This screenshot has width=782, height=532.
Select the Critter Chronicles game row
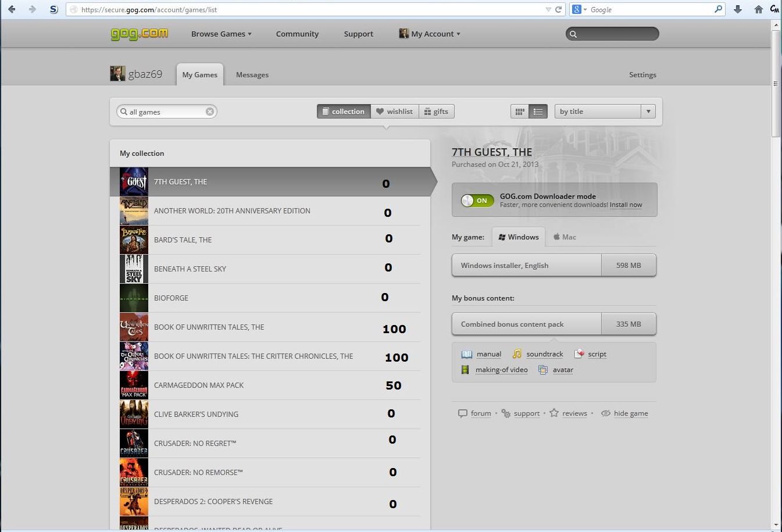pyautogui.click(x=270, y=356)
